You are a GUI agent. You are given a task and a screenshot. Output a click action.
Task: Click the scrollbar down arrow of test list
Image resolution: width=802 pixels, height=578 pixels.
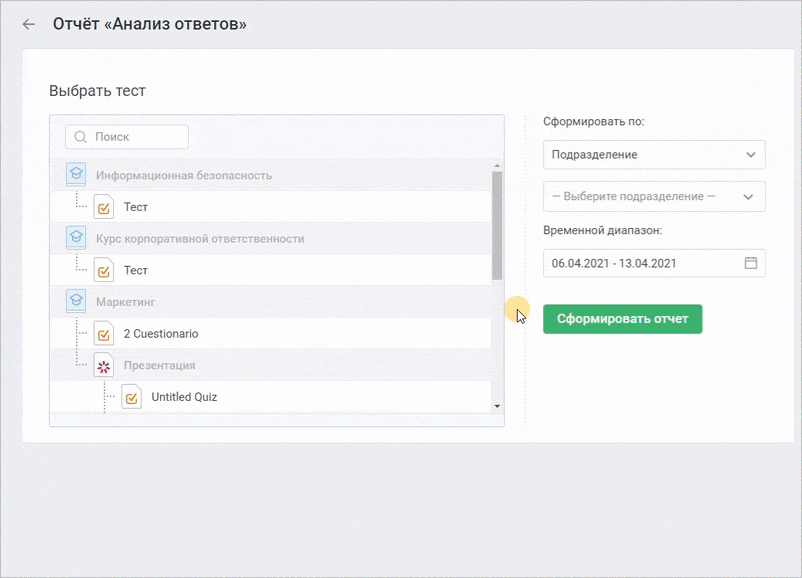coord(497,407)
